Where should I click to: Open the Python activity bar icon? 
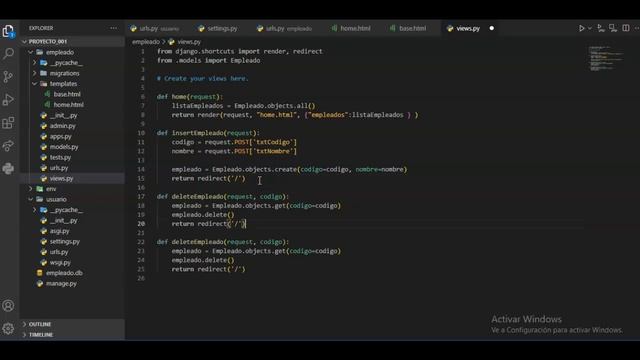[8, 168]
